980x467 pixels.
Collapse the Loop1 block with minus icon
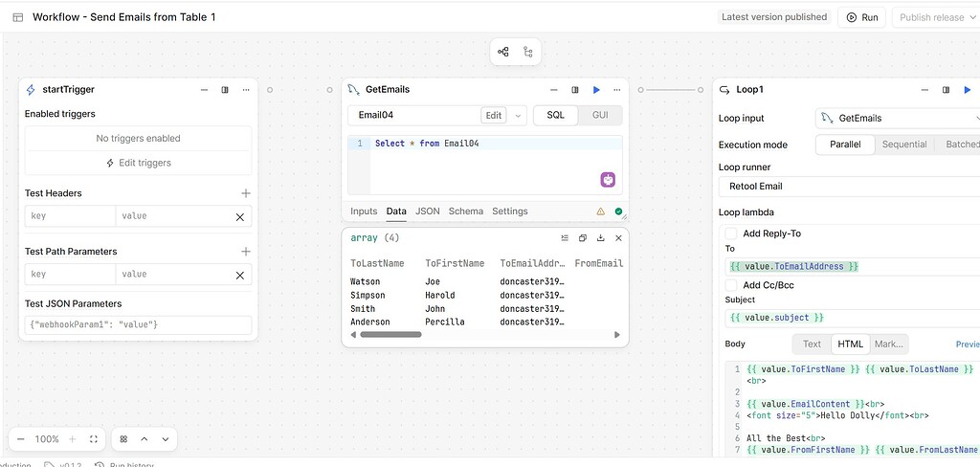925,90
